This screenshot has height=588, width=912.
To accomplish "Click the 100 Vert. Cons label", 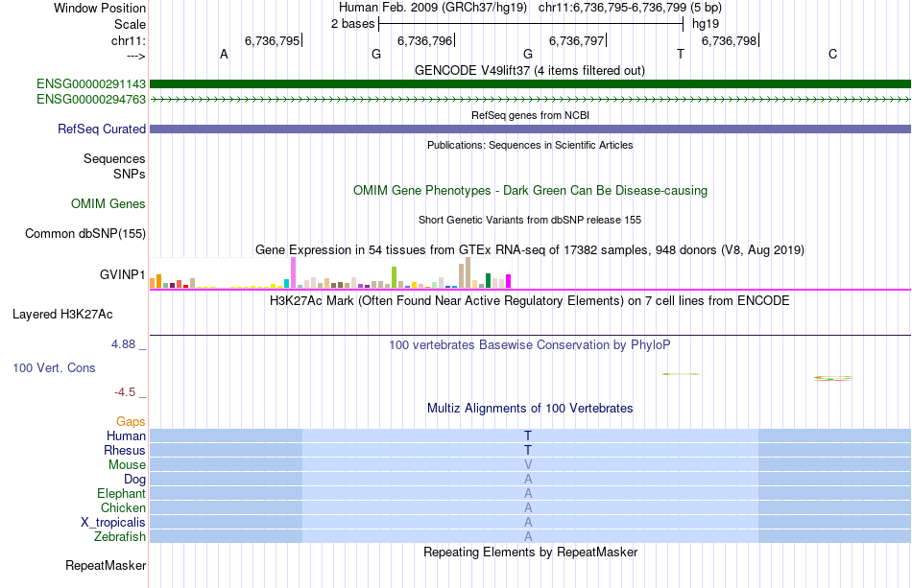I will point(54,367).
